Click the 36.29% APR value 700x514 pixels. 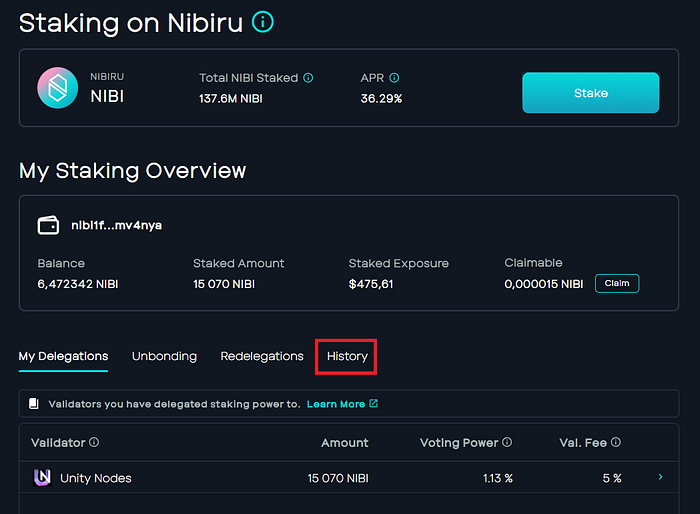(x=381, y=99)
